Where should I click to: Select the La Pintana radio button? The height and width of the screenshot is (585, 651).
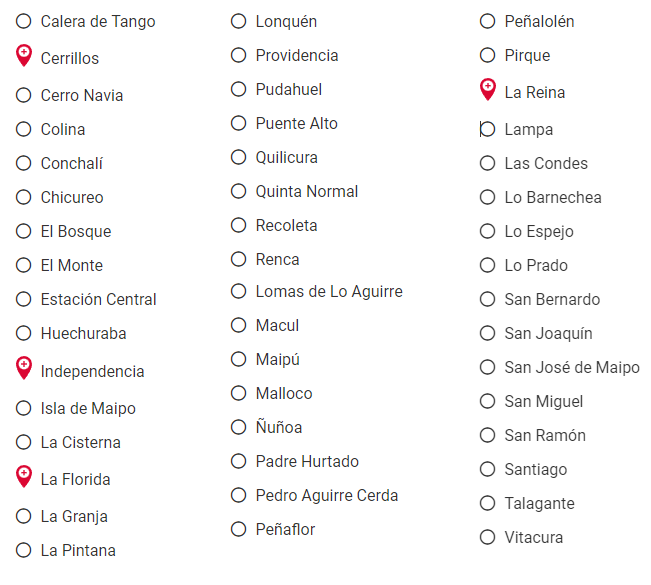click(24, 550)
